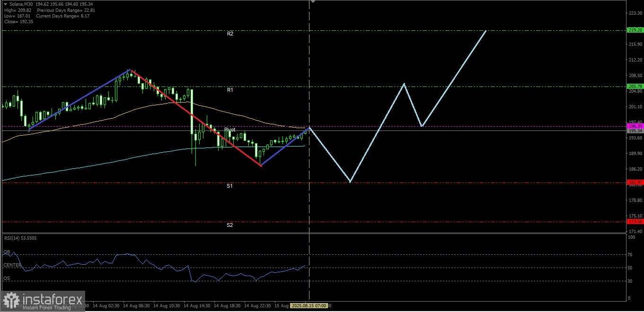Screen dimensions: 644x312
Task: Click the S2 support level label
Action: (x=229, y=225)
